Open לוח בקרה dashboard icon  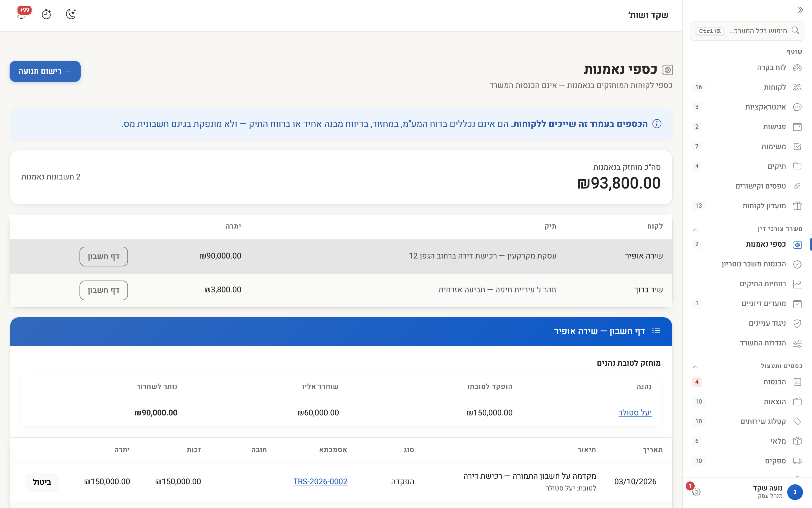(797, 67)
